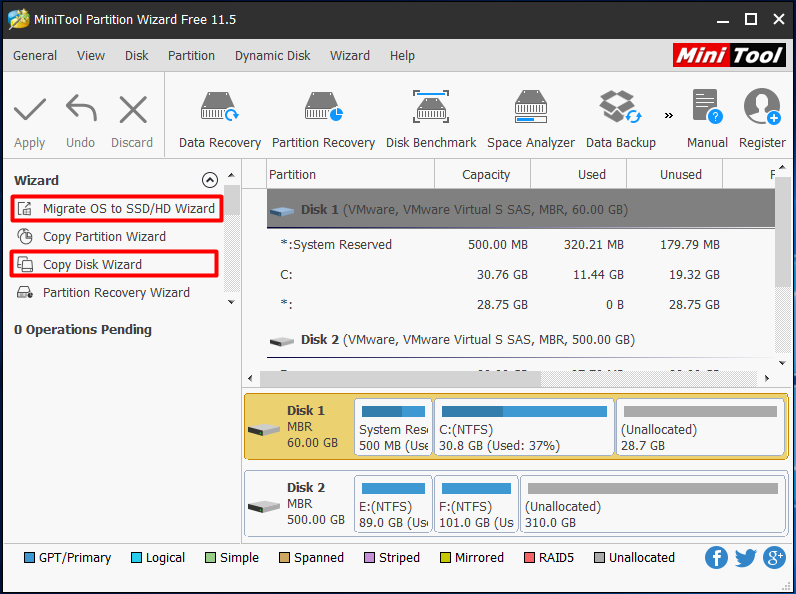Sort by the Capacity column header

click(482, 175)
